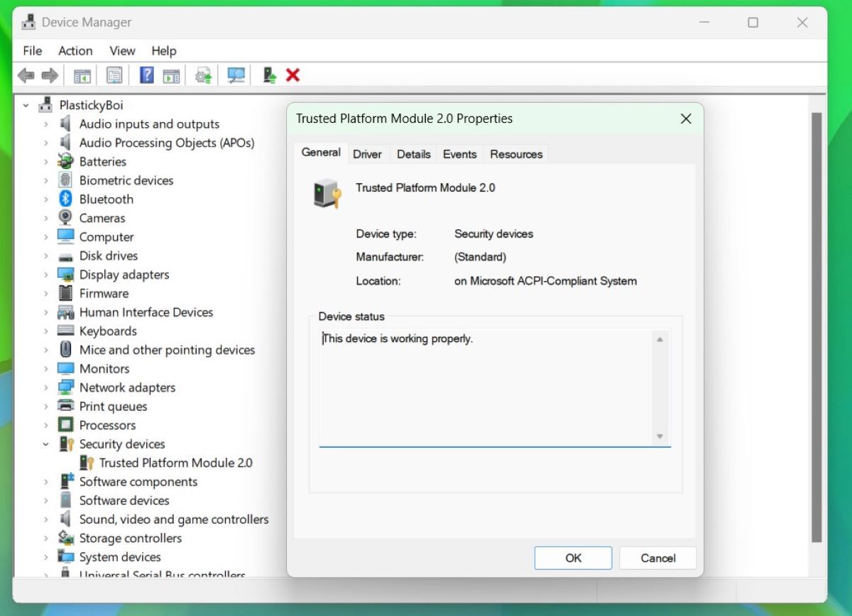The height and width of the screenshot is (616, 852).
Task: Switch to the Events tab
Action: pyautogui.click(x=459, y=153)
